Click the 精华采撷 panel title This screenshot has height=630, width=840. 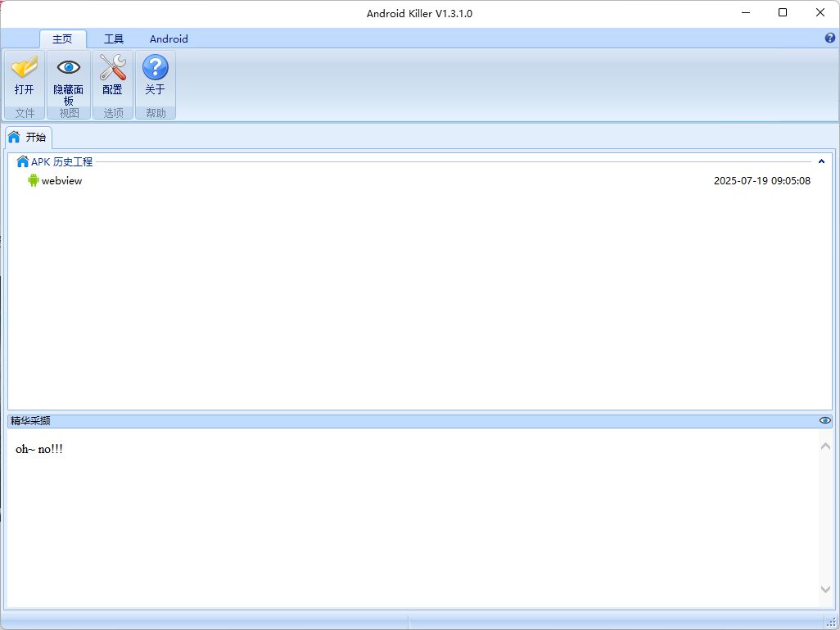[x=30, y=421]
